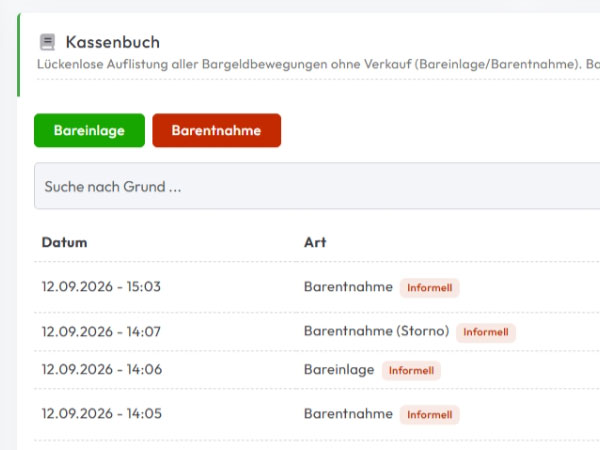Image resolution: width=600 pixels, height=450 pixels.
Task: Click the Kassenbuch book icon
Action: [47, 42]
